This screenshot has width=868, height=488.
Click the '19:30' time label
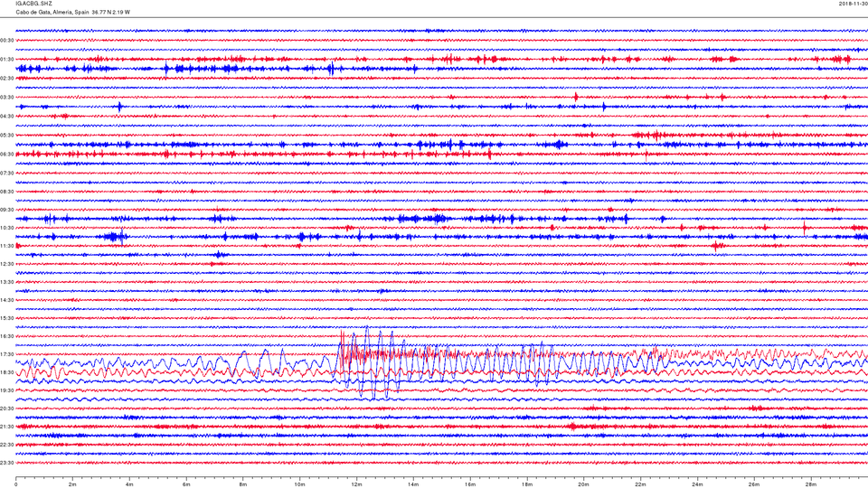(7, 390)
